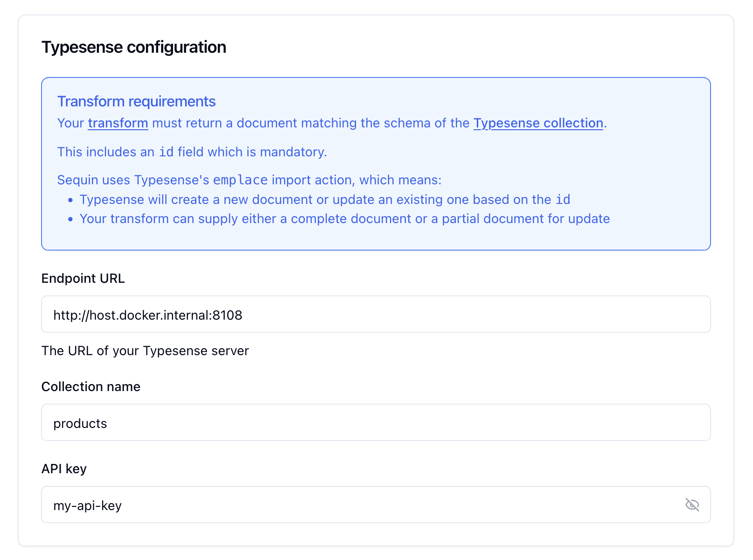The image size is (753, 560).
Task: Click the Endpoint URL input field
Action: (327, 314)
